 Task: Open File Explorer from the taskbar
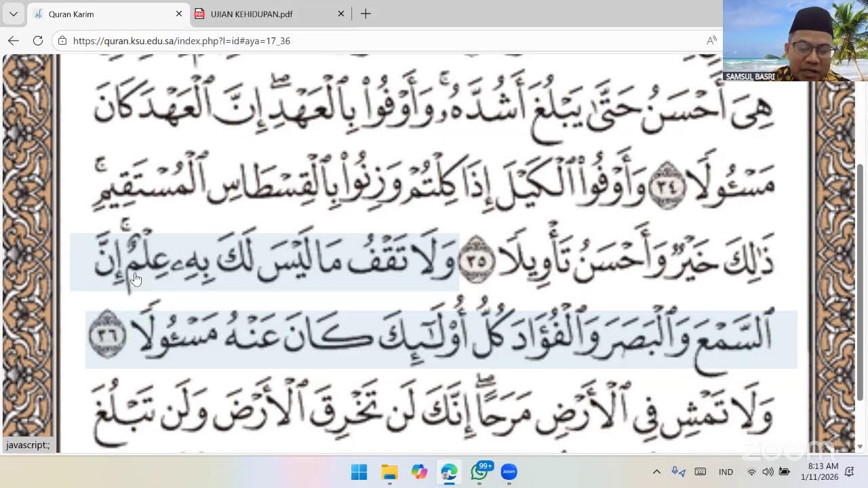389,472
